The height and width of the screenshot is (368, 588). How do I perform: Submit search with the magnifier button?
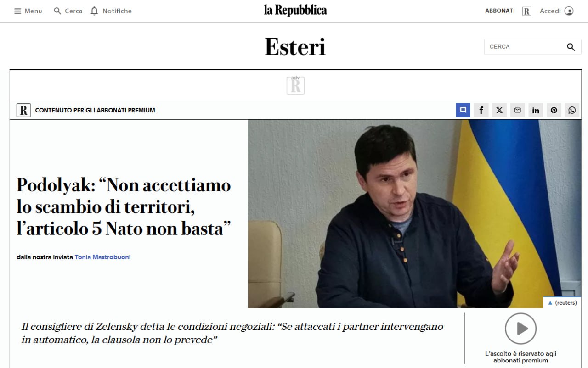pyautogui.click(x=571, y=47)
